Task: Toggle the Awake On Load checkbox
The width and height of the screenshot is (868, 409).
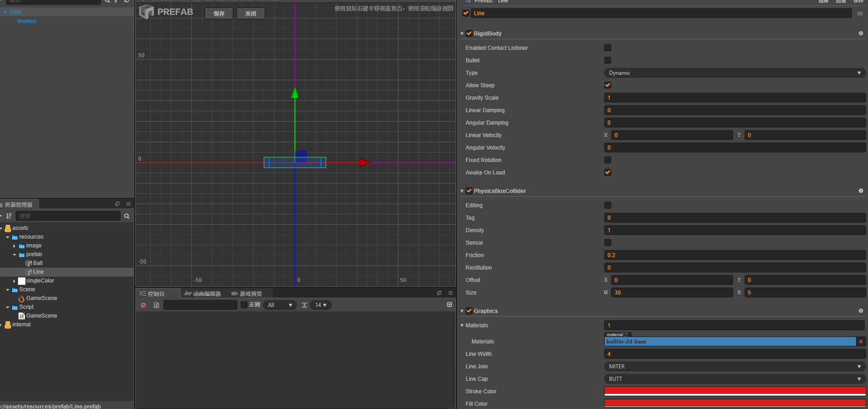Action: (607, 173)
